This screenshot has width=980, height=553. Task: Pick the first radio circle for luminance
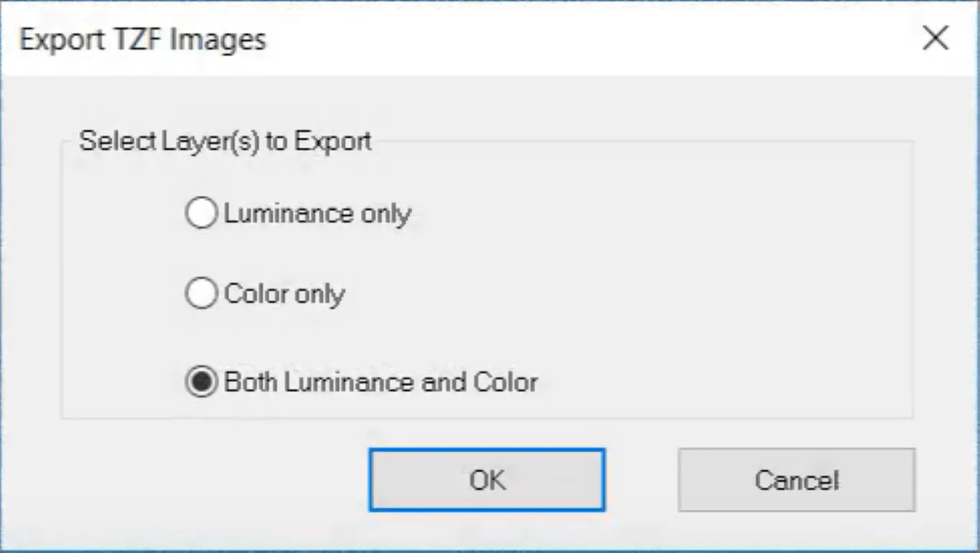pyautogui.click(x=201, y=214)
